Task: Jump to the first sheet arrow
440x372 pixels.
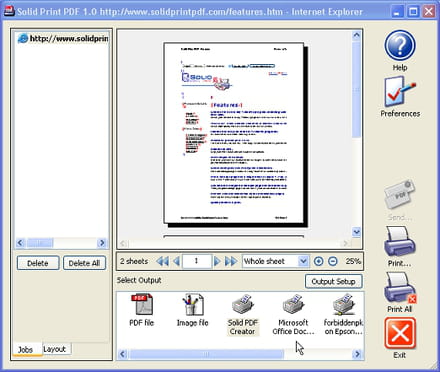Action: 162,261
